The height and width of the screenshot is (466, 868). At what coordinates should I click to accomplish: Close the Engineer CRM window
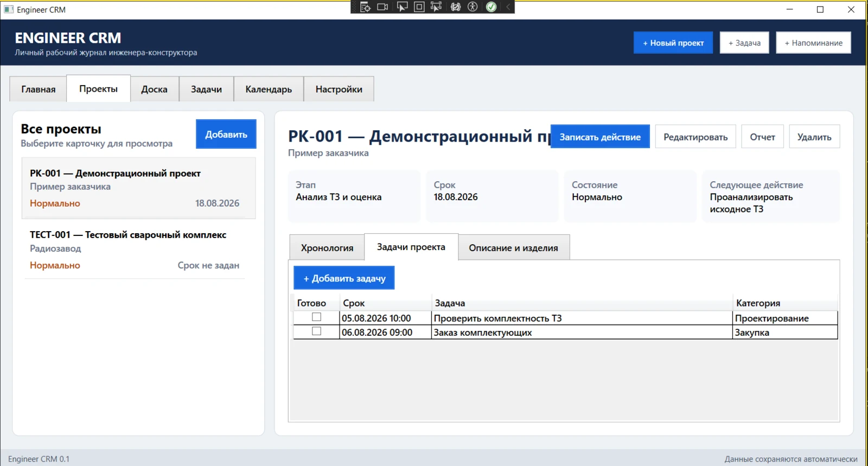coord(851,9)
